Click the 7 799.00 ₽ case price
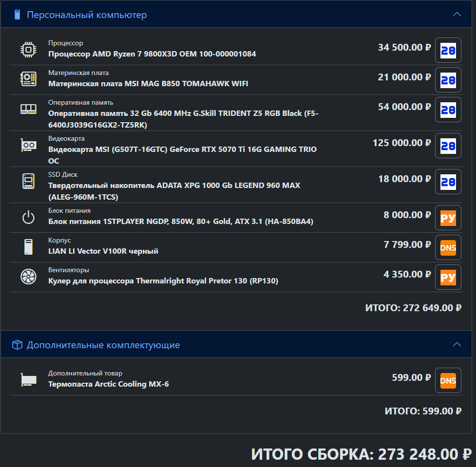Image resolution: width=476 pixels, height=467 pixels. point(407,244)
